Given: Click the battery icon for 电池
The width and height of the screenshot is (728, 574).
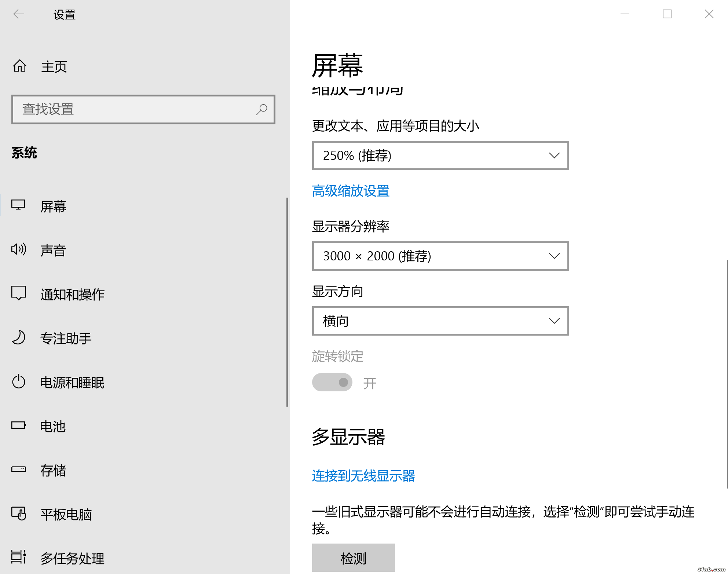Looking at the screenshot, I should point(19,425).
